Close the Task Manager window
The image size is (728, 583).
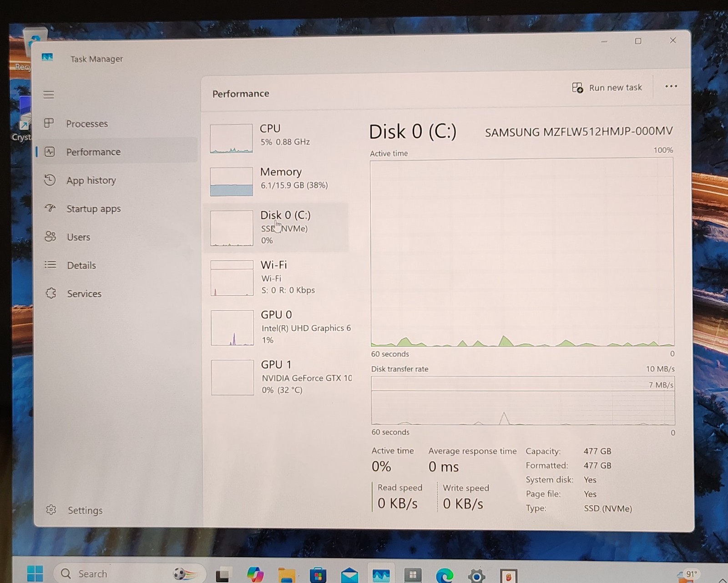(x=673, y=40)
